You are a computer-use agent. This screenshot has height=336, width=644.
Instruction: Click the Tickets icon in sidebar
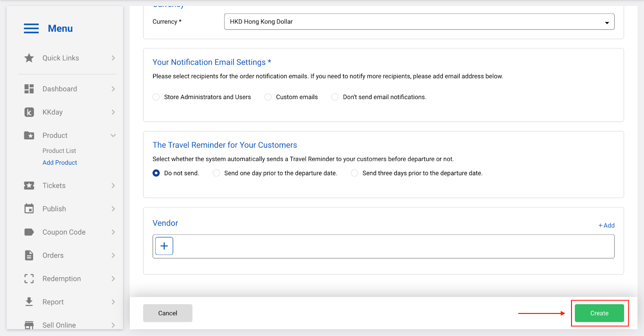pyautogui.click(x=29, y=186)
